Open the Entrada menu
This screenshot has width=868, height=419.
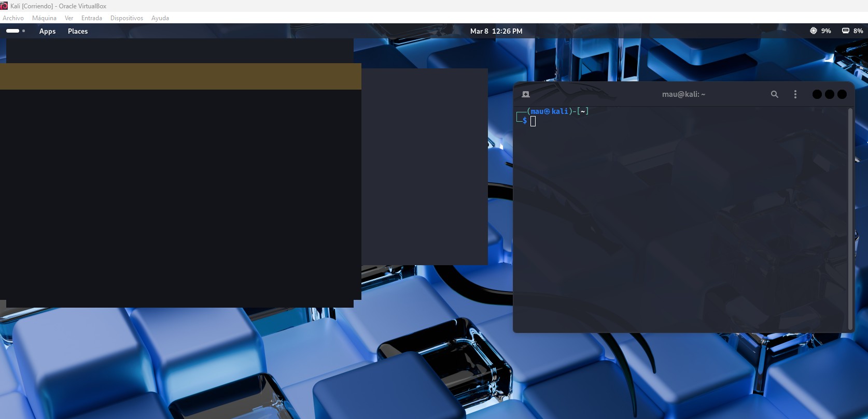pyautogui.click(x=92, y=18)
